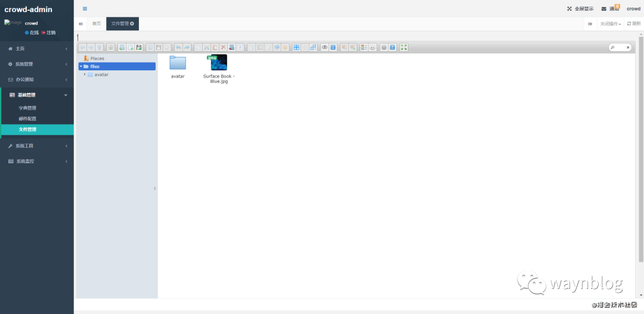Screen dimensions: 644x314
Task: Click the Forward navigation arrow in file toolbar
Action: coord(91,47)
